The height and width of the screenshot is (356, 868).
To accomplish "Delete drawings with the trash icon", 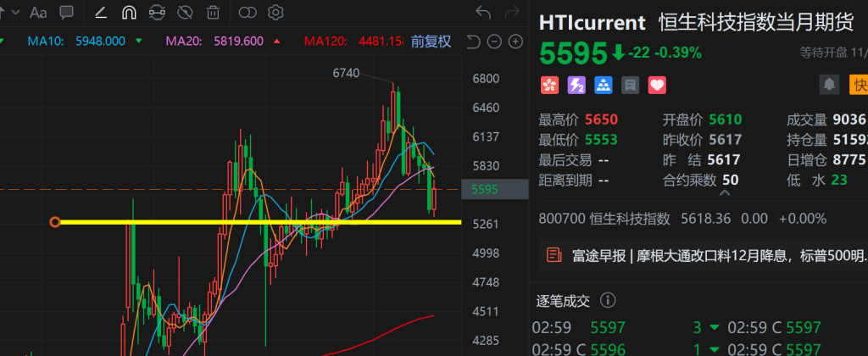I will click(x=213, y=13).
